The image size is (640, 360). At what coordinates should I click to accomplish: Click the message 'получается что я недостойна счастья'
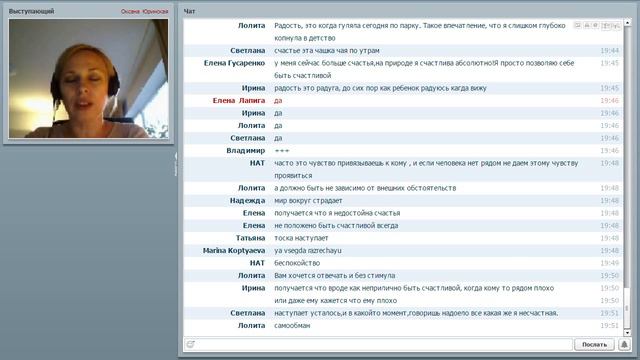[x=337, y=213]
